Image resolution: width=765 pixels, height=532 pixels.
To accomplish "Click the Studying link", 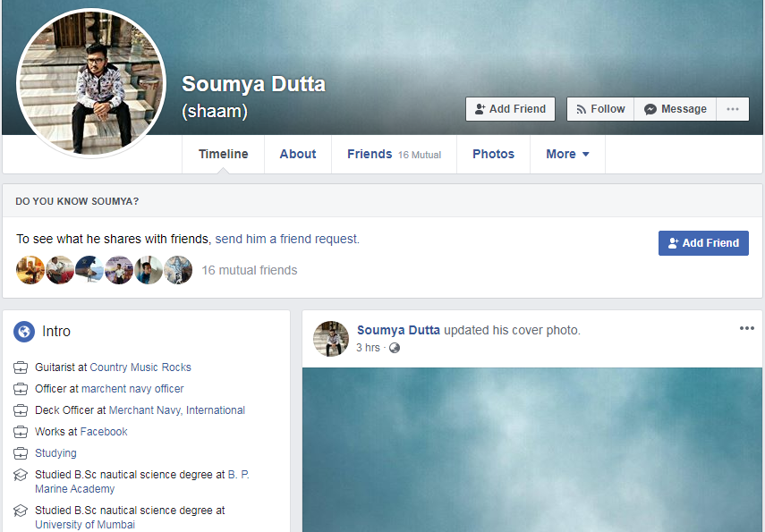I will pyautogui.click(x=55, y=453).
